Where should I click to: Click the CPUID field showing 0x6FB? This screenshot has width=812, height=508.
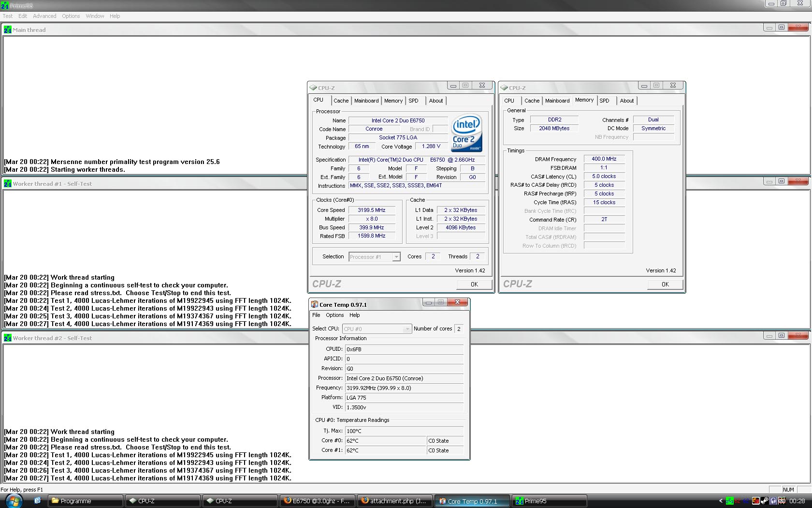click(x=404, y=349)
